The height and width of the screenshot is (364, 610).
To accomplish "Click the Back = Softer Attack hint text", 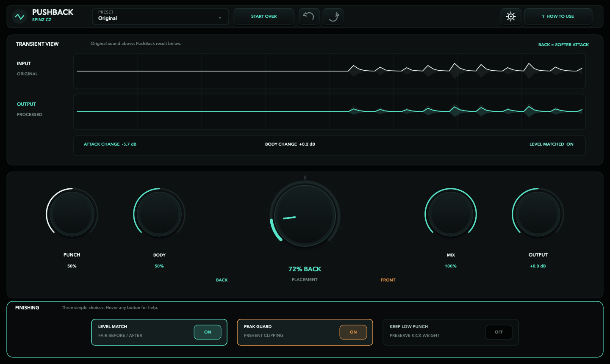I will point(563,45).
